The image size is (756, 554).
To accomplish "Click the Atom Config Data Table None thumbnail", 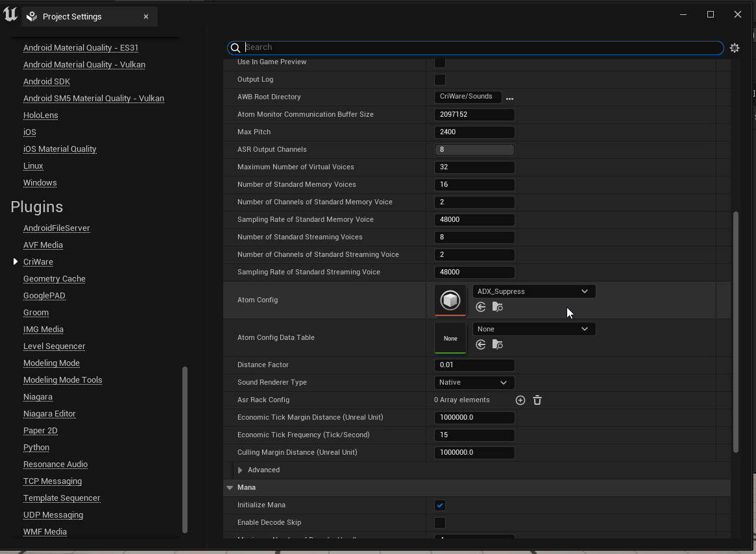I will tap(450, 338).
